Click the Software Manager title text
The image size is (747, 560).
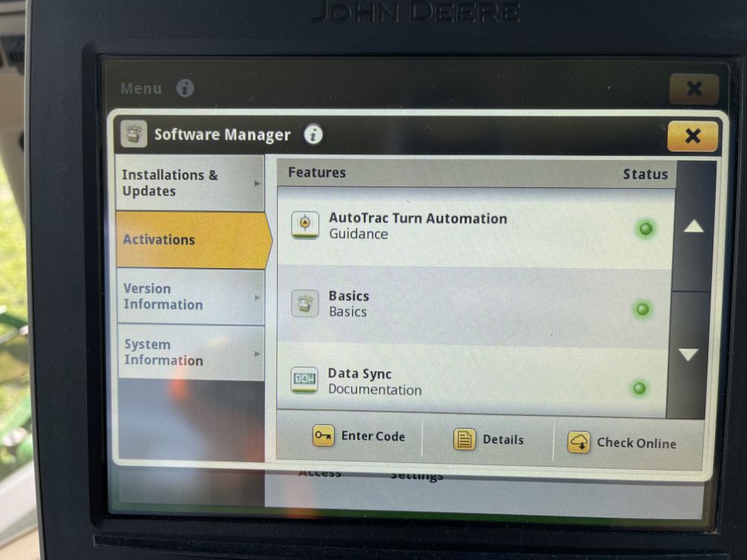pyautogui.click(x=222, y=134)
